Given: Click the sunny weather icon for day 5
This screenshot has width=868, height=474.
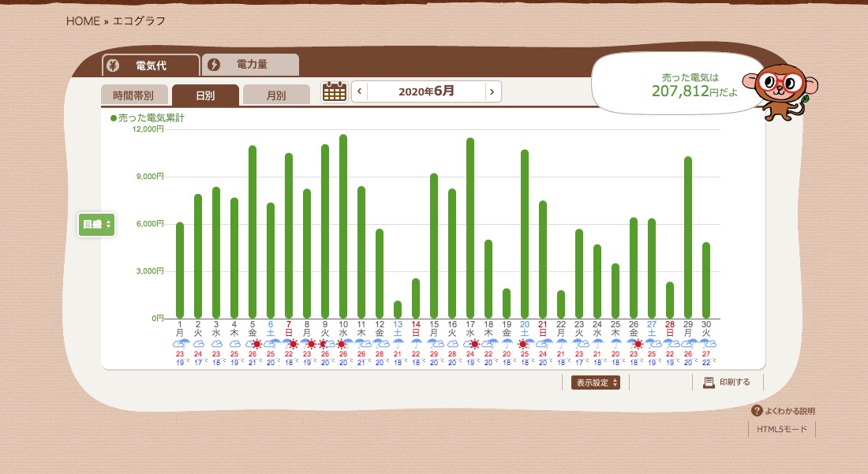Looking at the screenshot, I should [253, 344].
